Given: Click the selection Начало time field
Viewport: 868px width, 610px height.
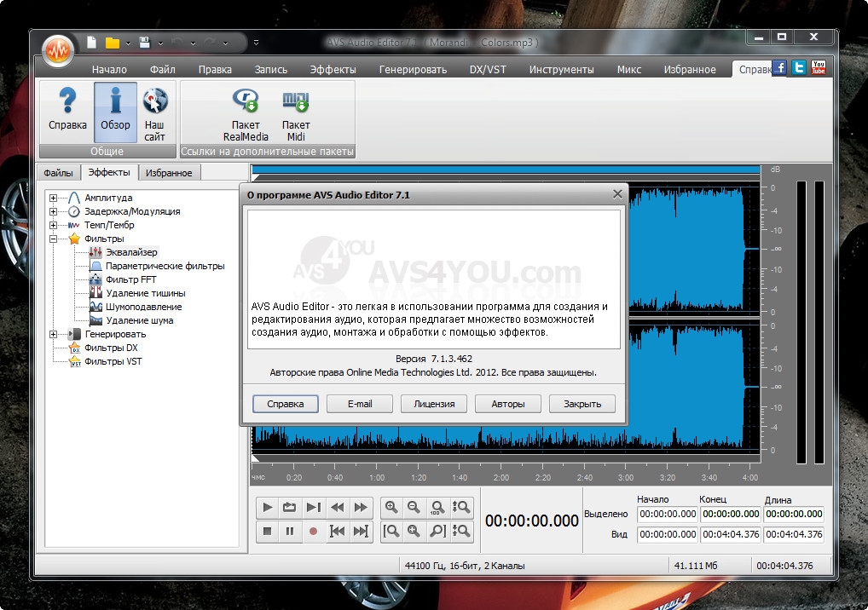Looking at the screenshot, I should click(x=668, y=514).
